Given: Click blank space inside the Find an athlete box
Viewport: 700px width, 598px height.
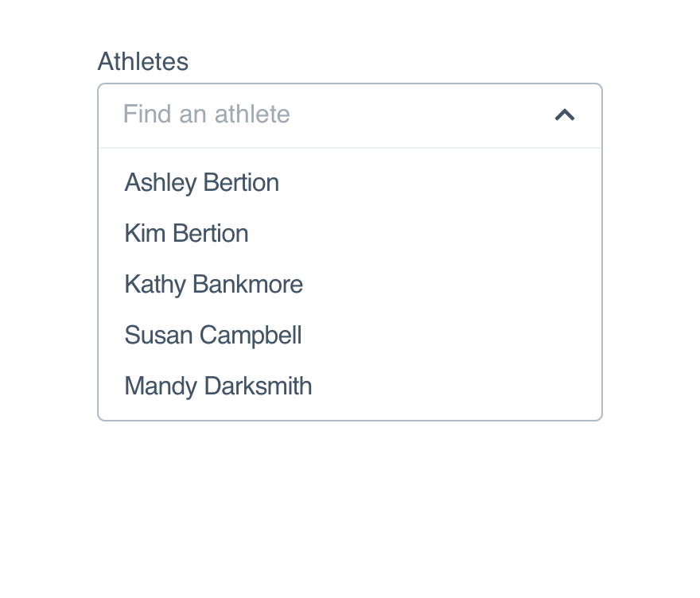Looking at the screenshot, I should (x=420, y=115).
